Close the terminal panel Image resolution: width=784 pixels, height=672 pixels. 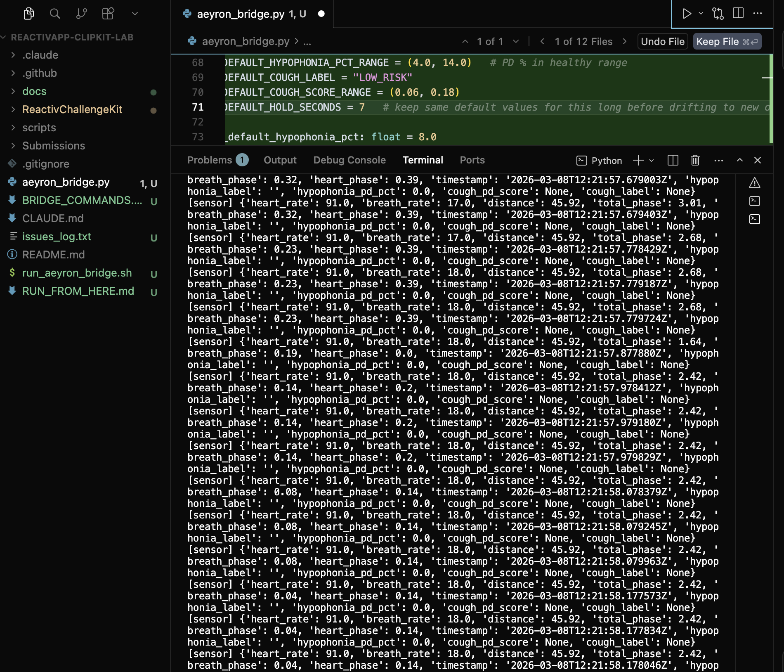pyautogui.click(x=758, y=160)
